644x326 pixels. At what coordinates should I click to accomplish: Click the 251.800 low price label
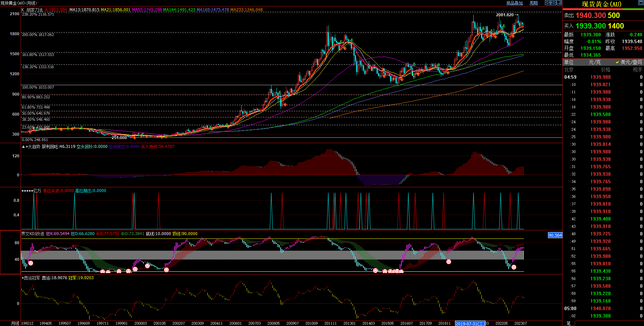tap(119, 138)
